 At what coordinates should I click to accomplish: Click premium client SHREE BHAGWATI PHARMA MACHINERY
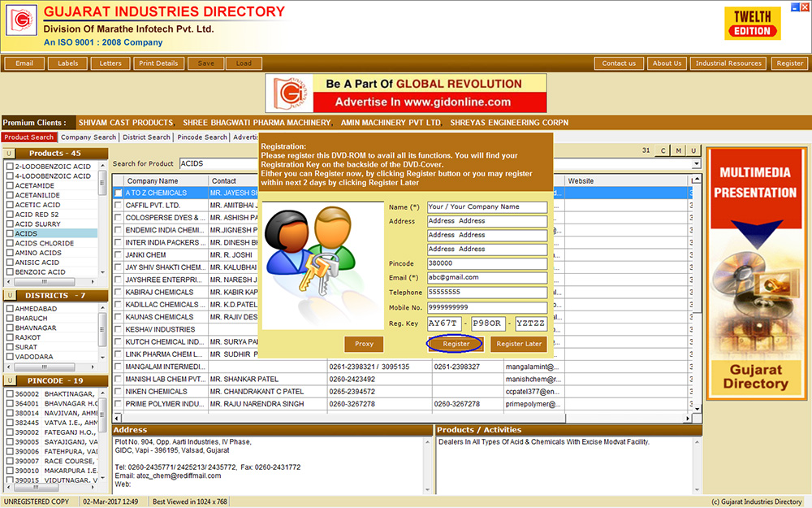(257, 123)
